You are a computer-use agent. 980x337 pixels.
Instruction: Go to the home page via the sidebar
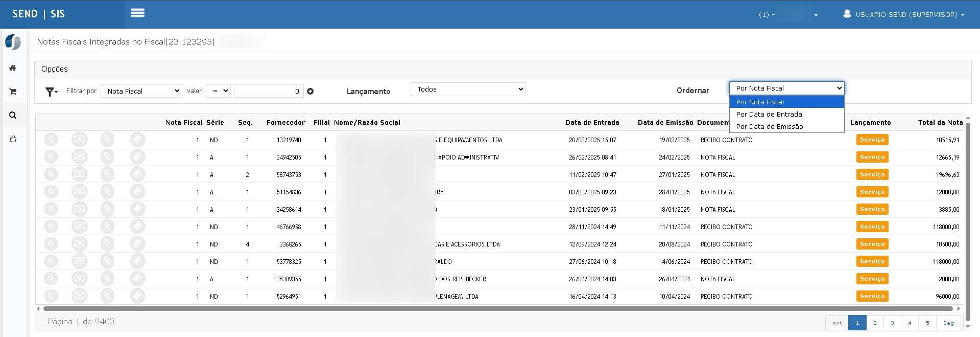click(13, 68)
